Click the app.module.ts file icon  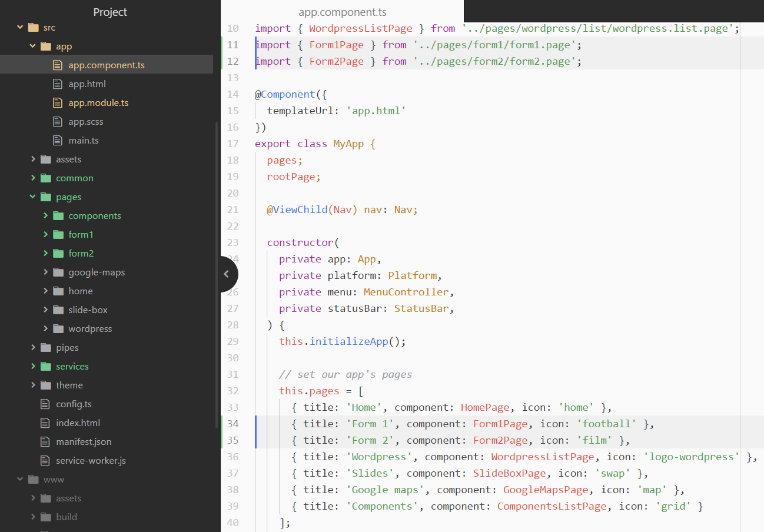coord(57,102)
